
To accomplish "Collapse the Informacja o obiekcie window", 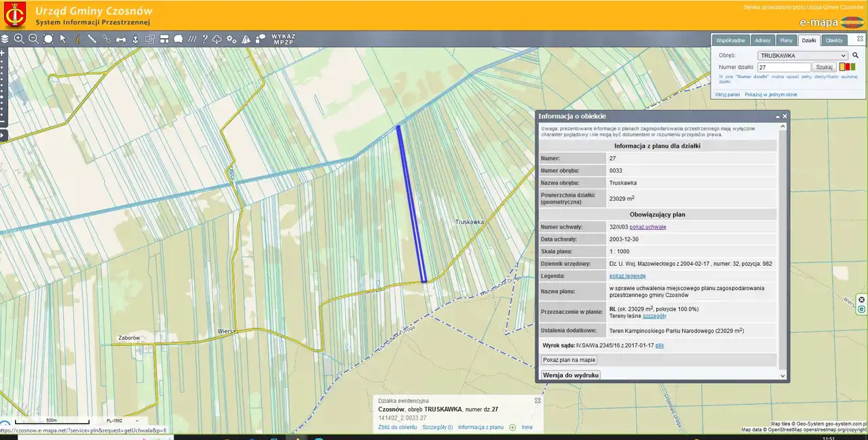I will tap(778, 117).
